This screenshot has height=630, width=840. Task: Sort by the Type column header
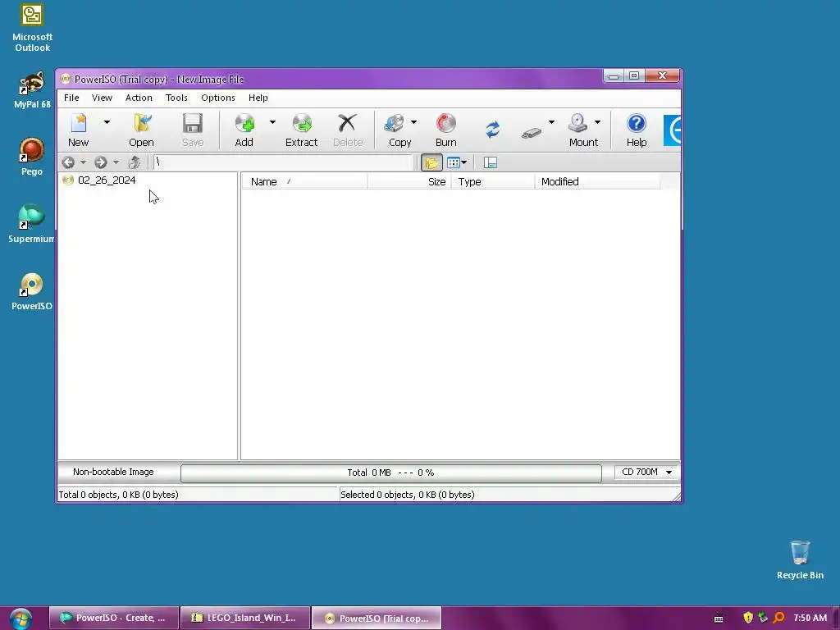(493, 181)
